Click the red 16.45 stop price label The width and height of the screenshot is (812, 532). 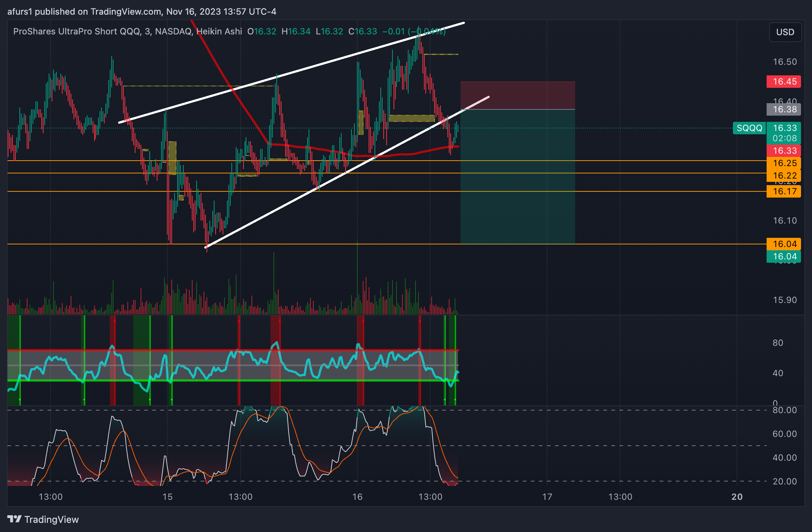point(784,82)
